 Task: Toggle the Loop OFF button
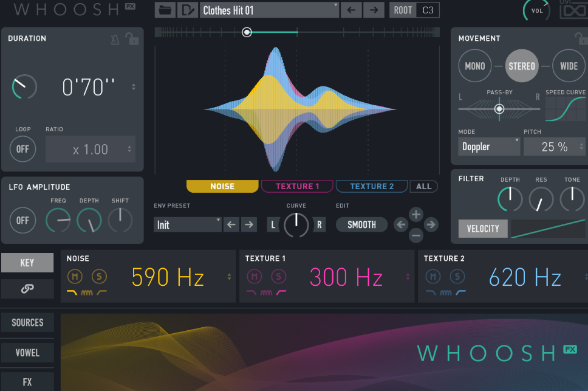click(x=22, y=149)
